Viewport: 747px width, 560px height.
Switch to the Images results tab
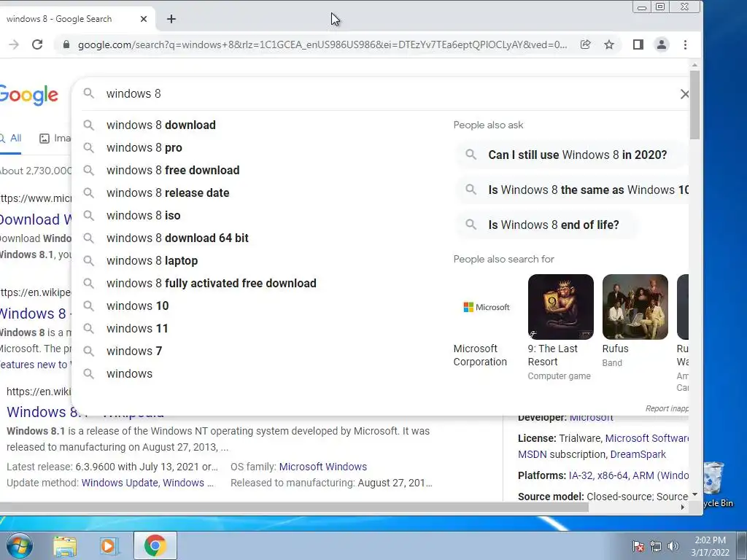(x=55, y=138)
